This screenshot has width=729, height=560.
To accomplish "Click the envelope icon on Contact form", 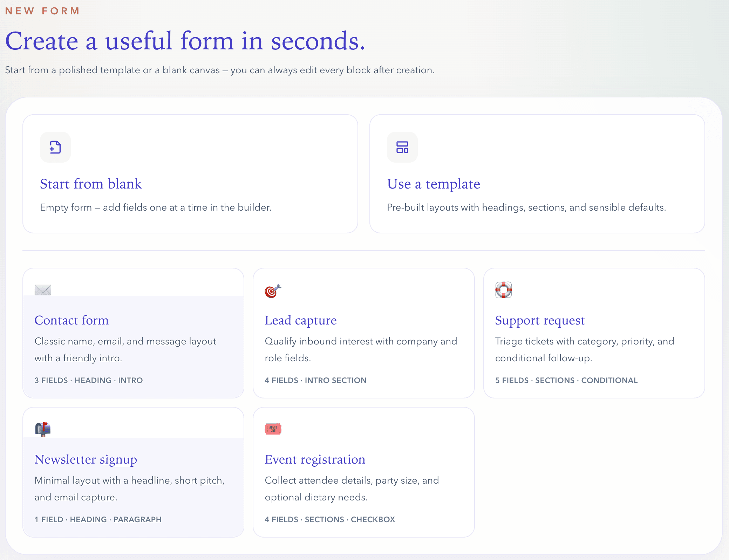I will (x=43, y=290).
